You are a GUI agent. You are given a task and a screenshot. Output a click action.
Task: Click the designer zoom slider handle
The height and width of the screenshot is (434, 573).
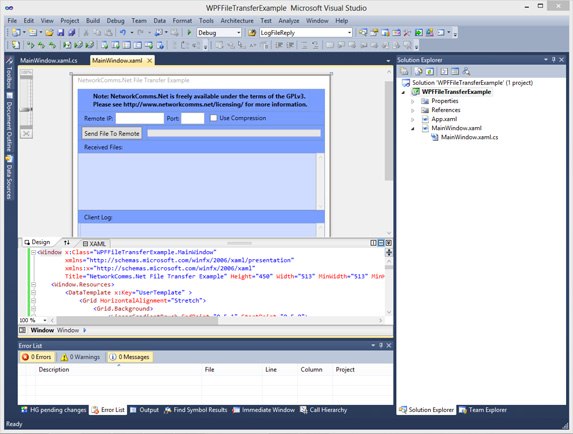pos(26,109)
